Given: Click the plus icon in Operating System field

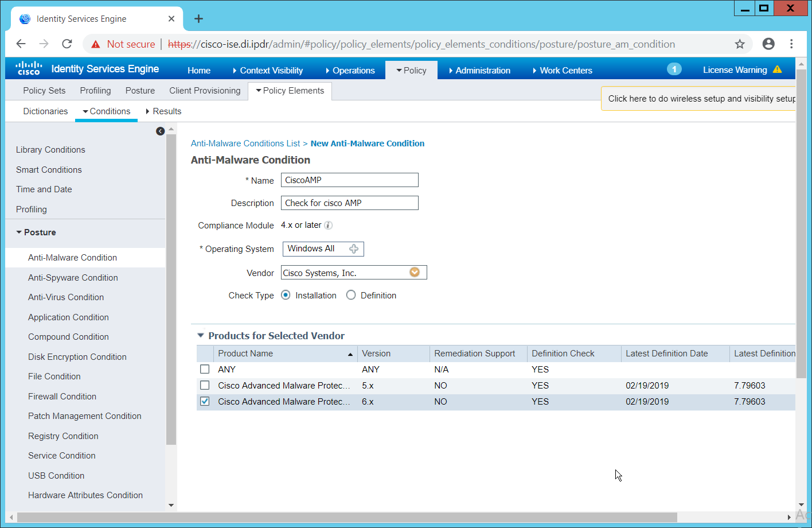Looking at the screenshot, I should click(x=354, y=249).
